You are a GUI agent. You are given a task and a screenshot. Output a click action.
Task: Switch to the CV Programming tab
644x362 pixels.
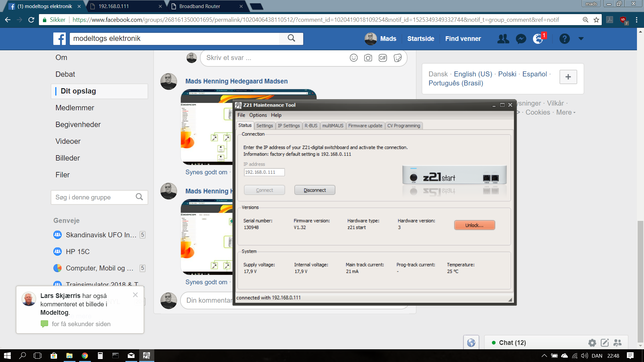(x=404, y=126)
